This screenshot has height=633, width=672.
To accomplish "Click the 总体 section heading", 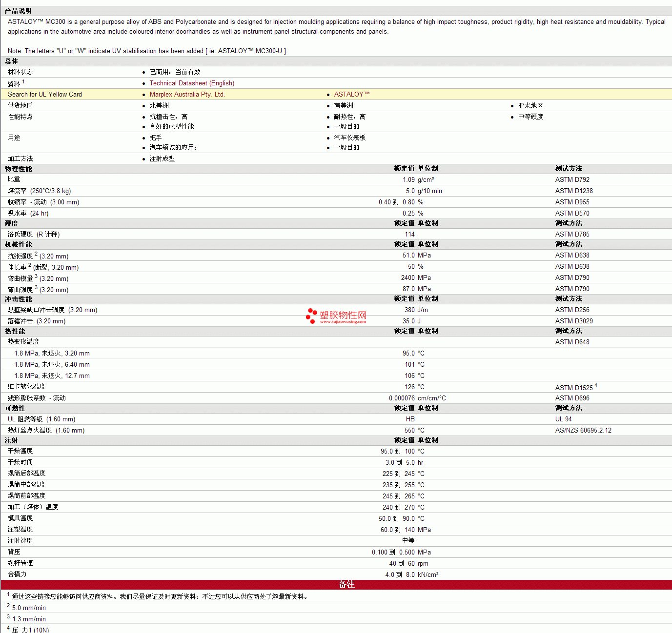I will tap(12, 61).
